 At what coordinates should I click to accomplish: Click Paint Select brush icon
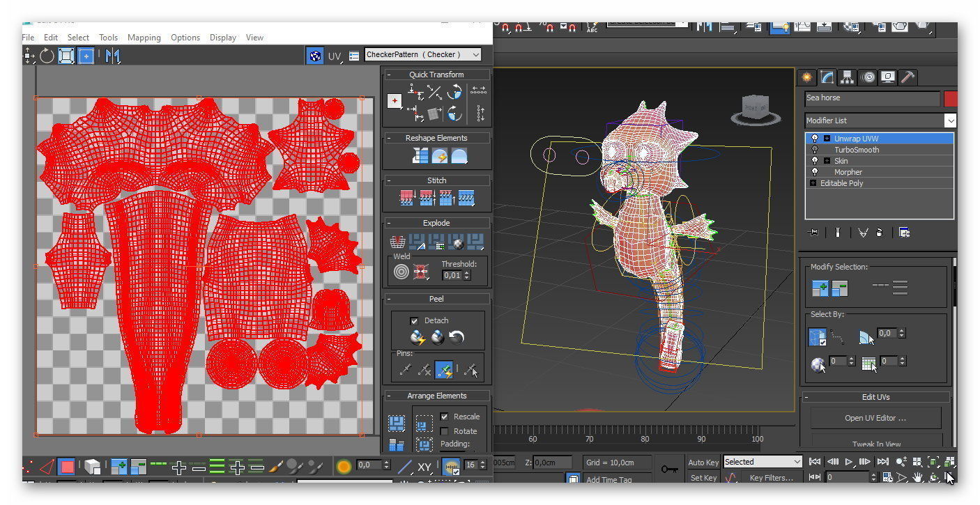pos(276,467)
